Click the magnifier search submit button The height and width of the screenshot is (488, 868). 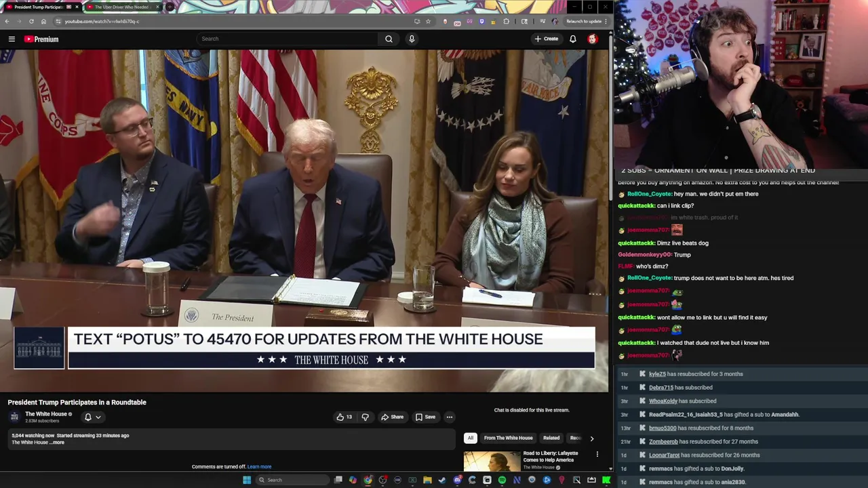(x=389, y=39)
